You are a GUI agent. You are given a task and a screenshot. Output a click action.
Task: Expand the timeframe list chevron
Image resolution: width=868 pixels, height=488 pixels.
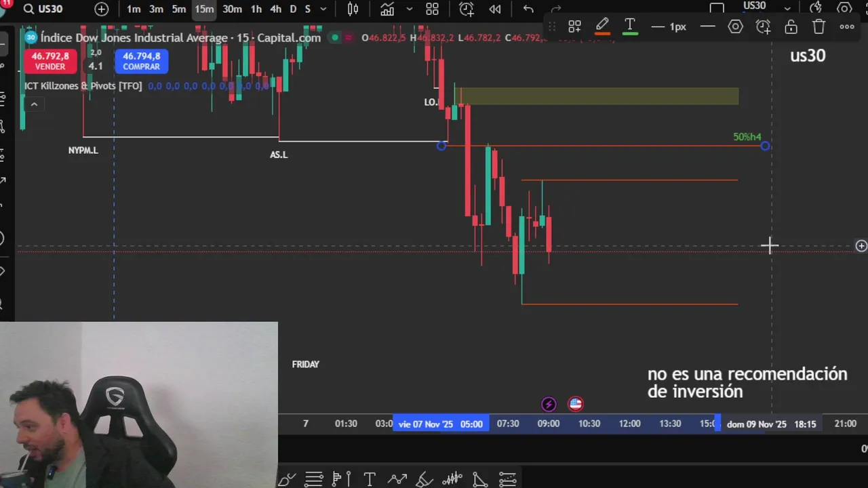point(323,9)
